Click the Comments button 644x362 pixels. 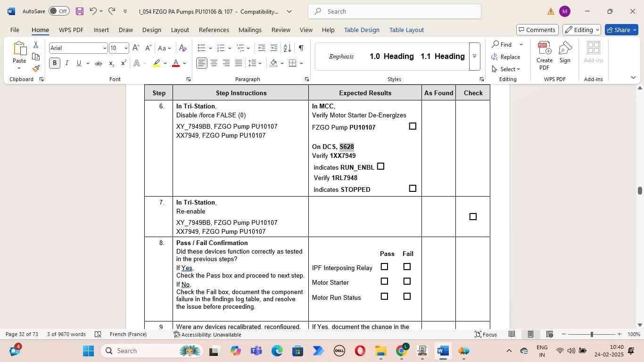[537, 30]
